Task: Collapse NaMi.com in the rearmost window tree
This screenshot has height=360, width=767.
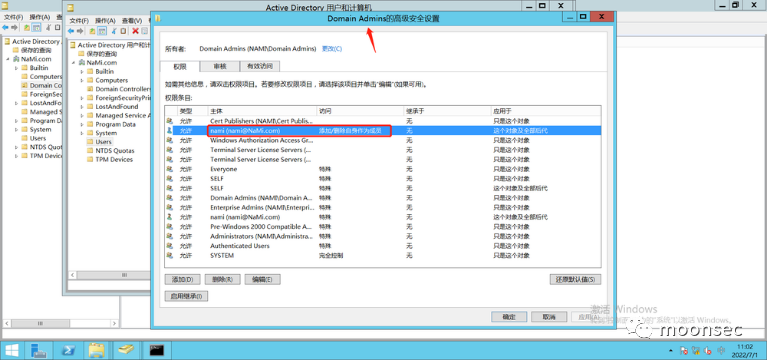Action: tap(8, 59)
